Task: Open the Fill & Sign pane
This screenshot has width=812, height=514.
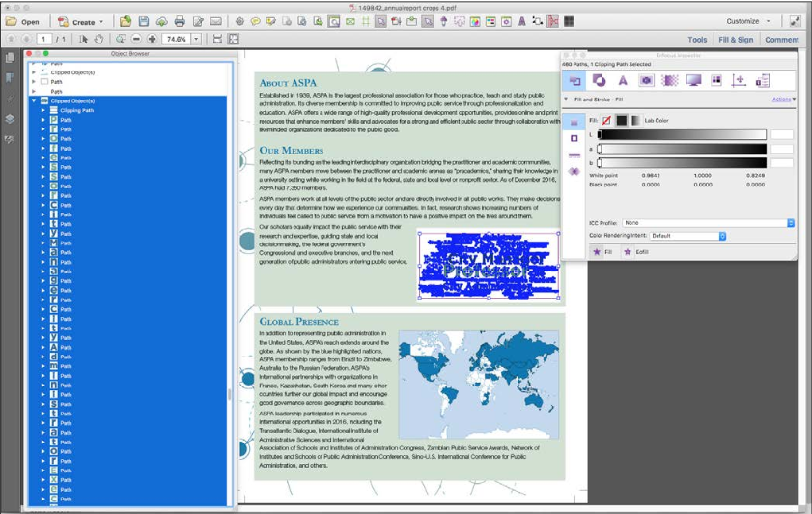Action: coord(736,40)
